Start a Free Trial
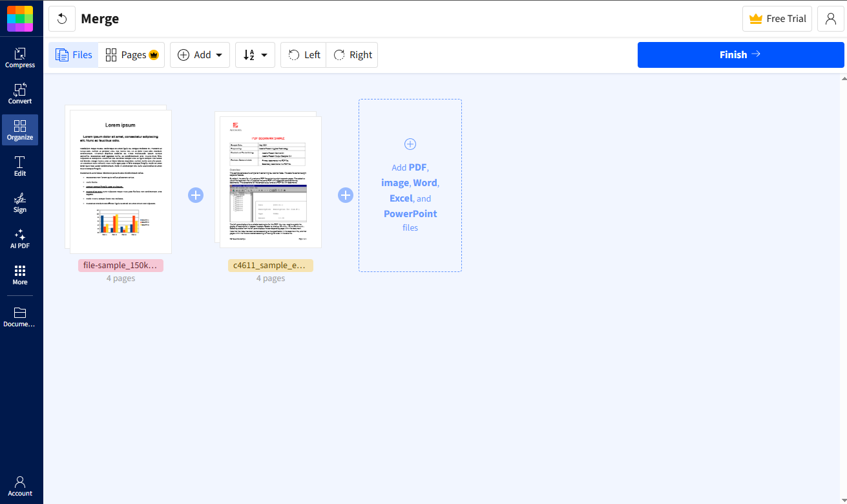Viewport: 847px width, 504px height. pos(777,18)
